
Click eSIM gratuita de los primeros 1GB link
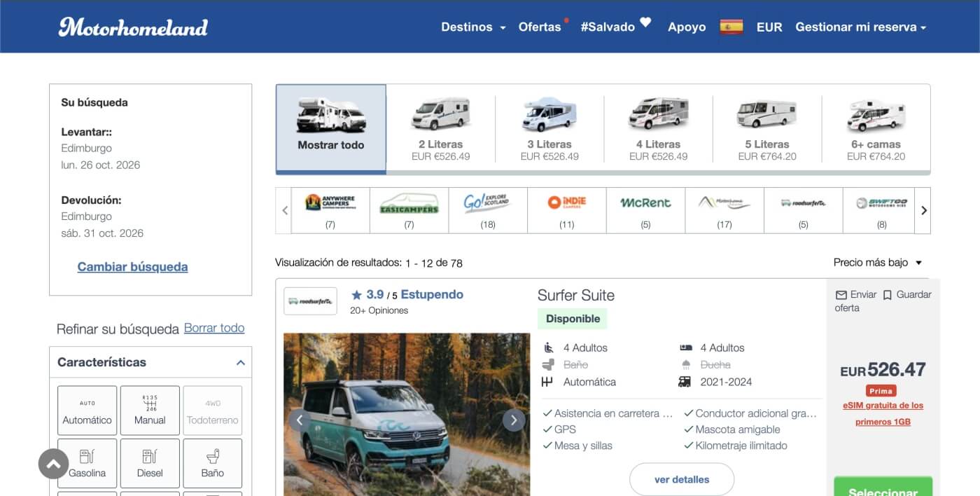883,413
